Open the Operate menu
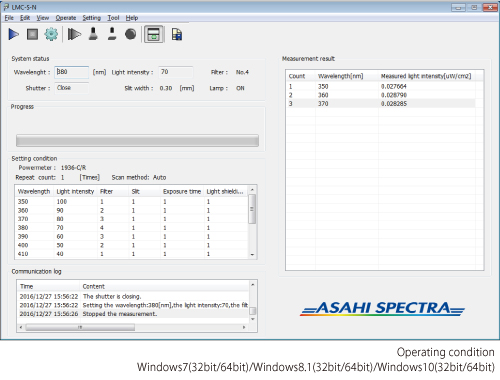The height and width of the screenshot is (380, 500). (x=66, y=18)
